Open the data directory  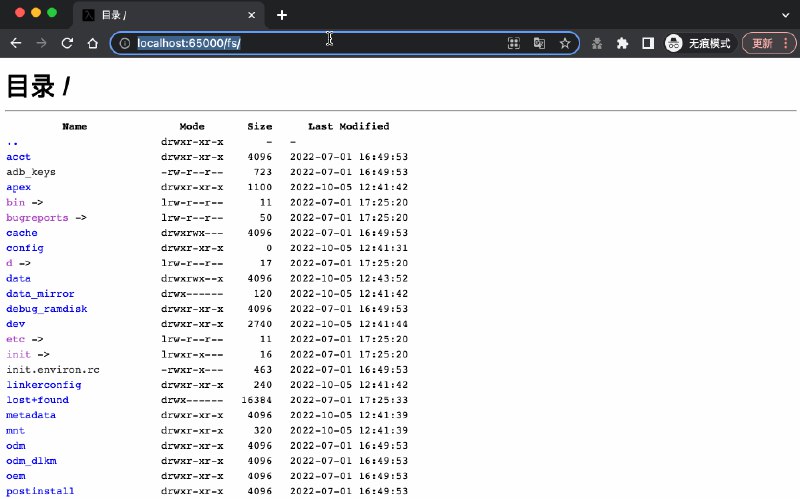click(18, 279)
